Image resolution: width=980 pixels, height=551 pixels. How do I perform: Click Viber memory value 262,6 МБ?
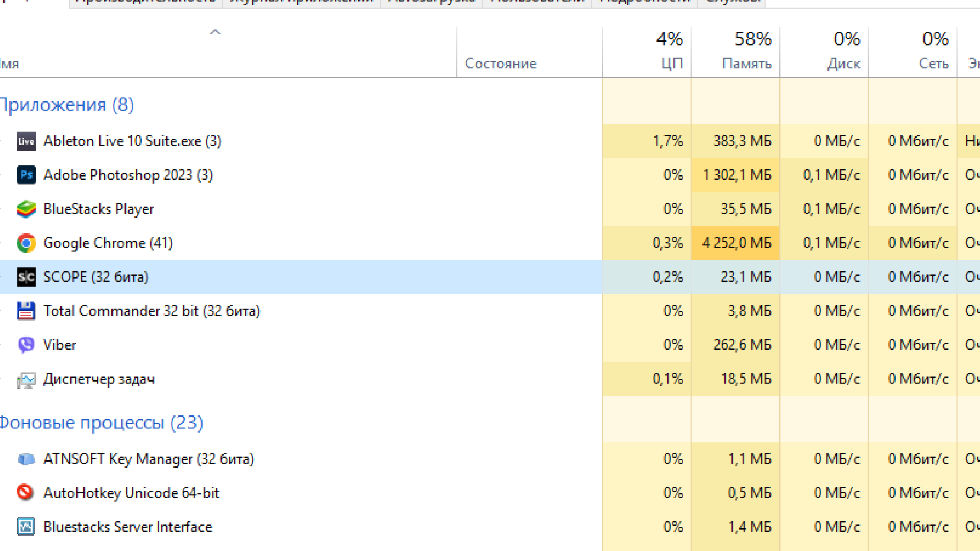742,345
